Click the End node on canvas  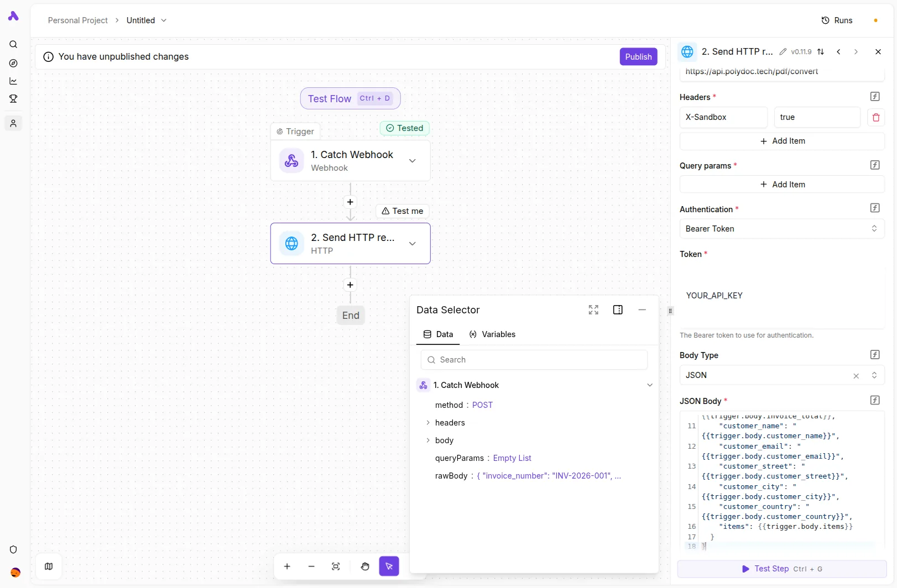[351, 316]
